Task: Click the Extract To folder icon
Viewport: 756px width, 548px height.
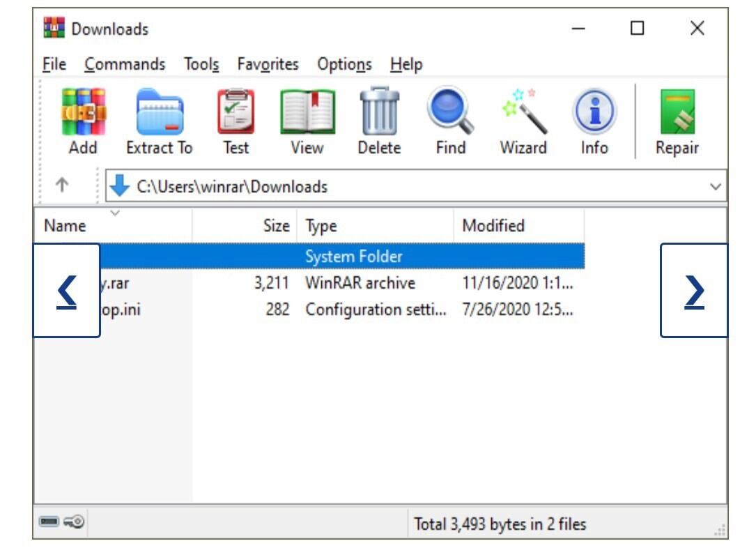Action: tap(159, 112)
